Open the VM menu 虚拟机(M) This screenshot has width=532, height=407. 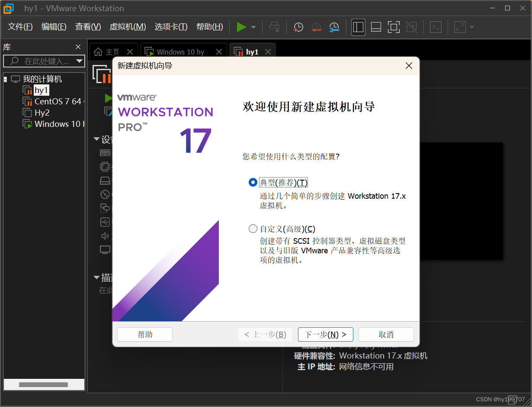pos(128,27)
